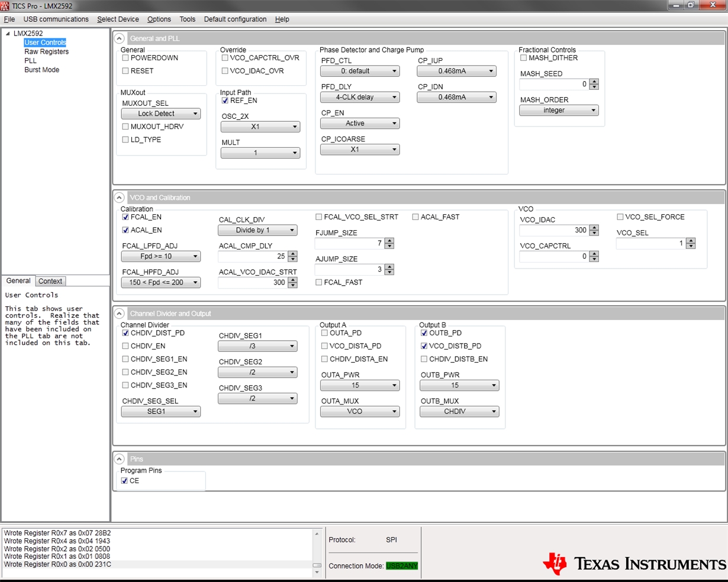This screenshot has width=728, height=582.
Task: Select PLL in the device tree
Action: coord(30,61)
